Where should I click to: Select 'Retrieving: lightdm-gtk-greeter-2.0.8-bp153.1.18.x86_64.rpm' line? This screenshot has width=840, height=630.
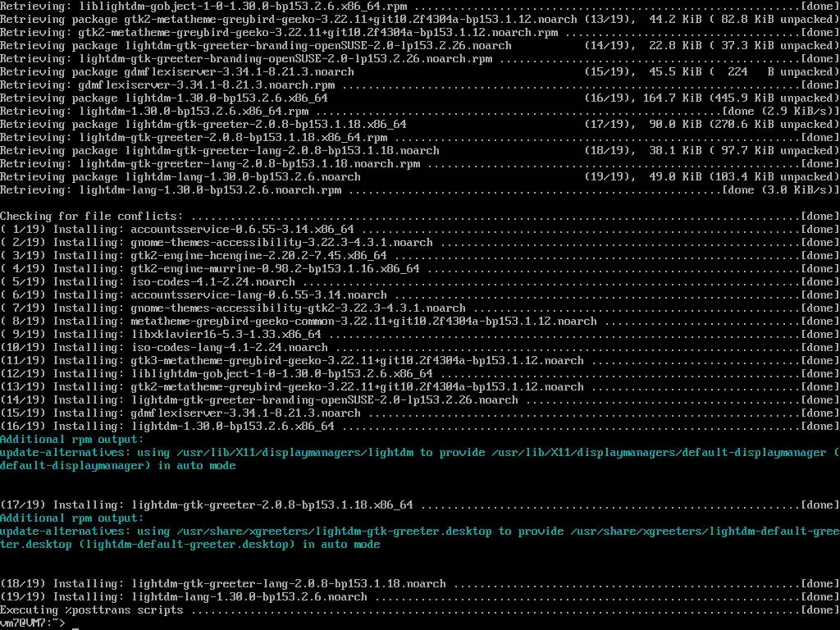(x=420, y=138)
